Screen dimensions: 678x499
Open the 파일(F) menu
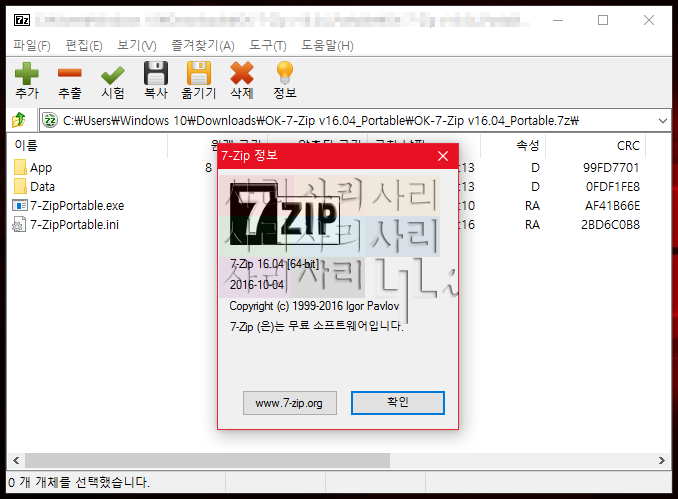coord(32,45)
